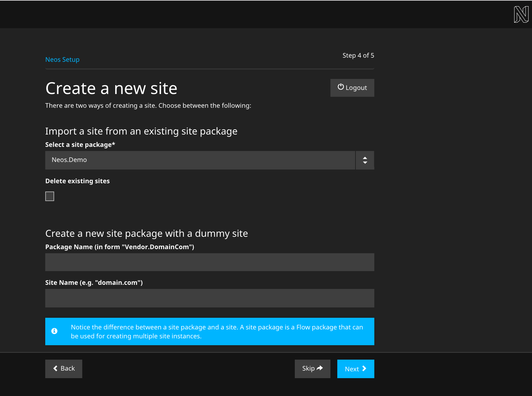
Task: Go back using the Back button
Action: click(x=64, y=369)
